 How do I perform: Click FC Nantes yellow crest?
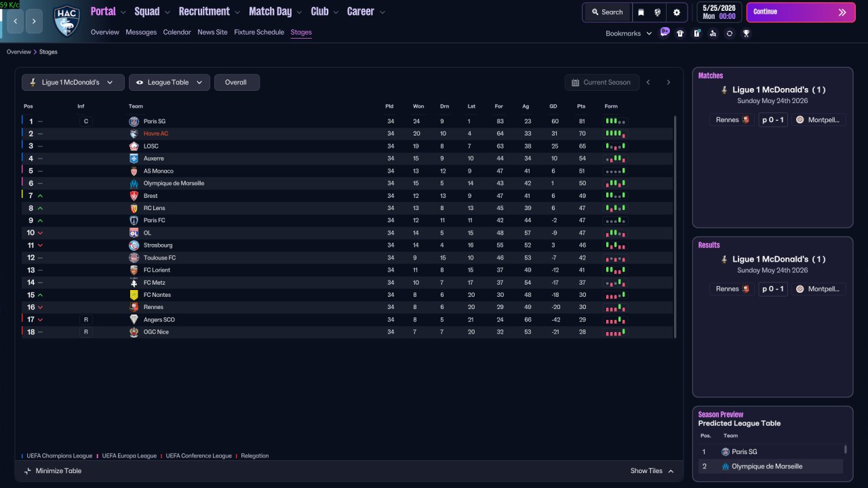point(134,295)
